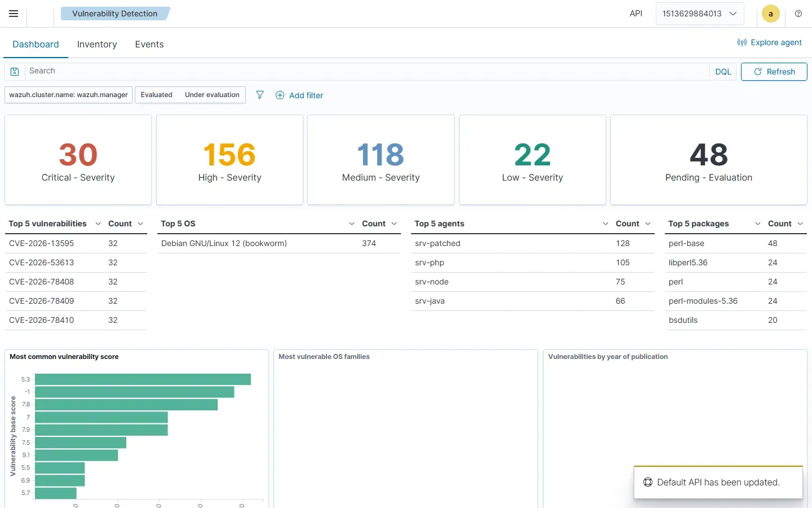This screenshot has width=812, height=508.
Task: Open the help icon in header
Action: [798, 14]
